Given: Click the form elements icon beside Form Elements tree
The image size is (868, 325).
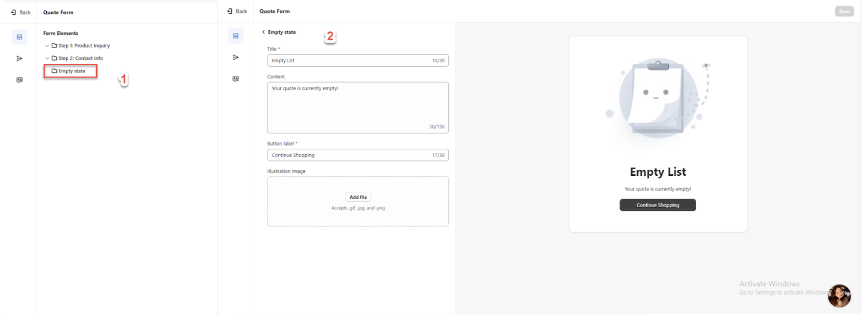Looking at the screenshot, I should click(19, 37).
